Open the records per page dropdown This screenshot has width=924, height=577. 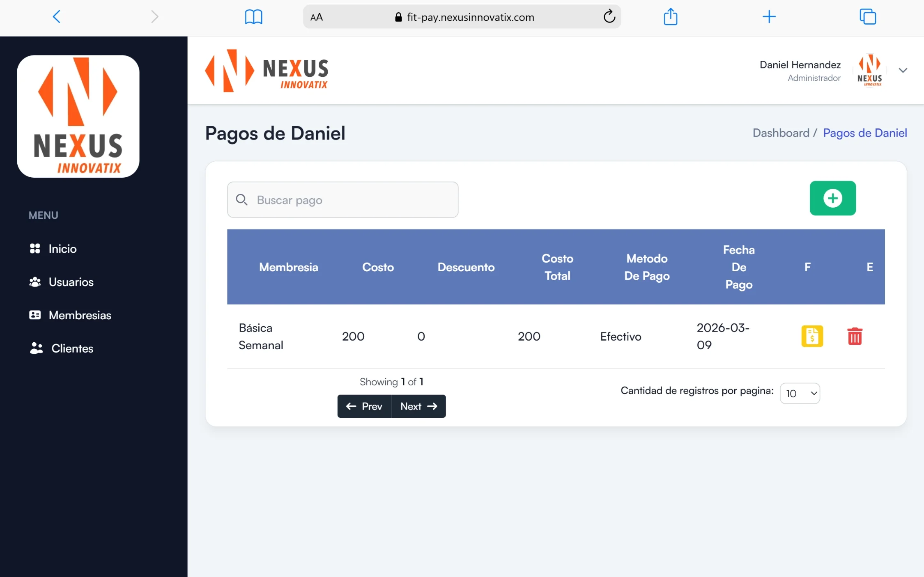(800, 394)
